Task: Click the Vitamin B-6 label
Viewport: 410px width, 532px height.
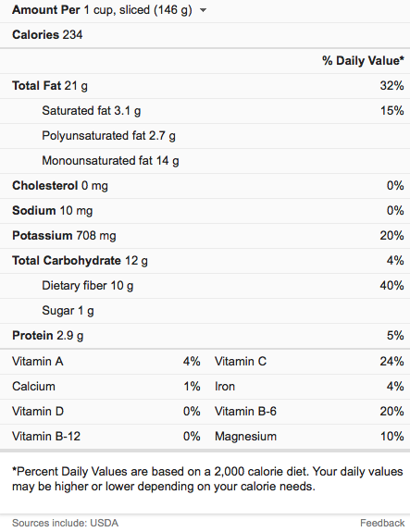Action: pos(245,412)
